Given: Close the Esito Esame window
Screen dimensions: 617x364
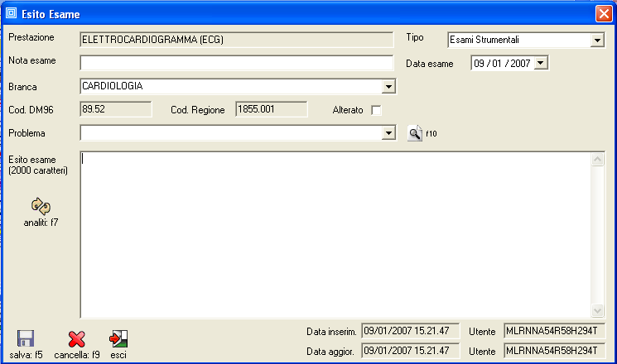Looking at the screenshot, I should point(603,14).
